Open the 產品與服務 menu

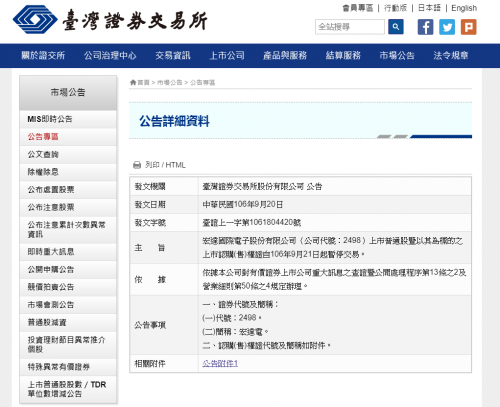point(285,55)
